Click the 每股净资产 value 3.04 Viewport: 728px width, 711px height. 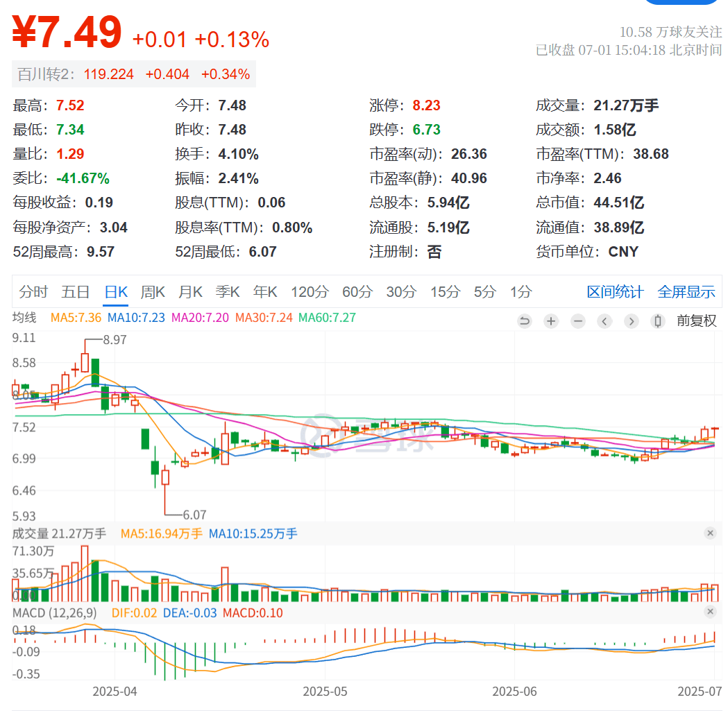point(114,228)
